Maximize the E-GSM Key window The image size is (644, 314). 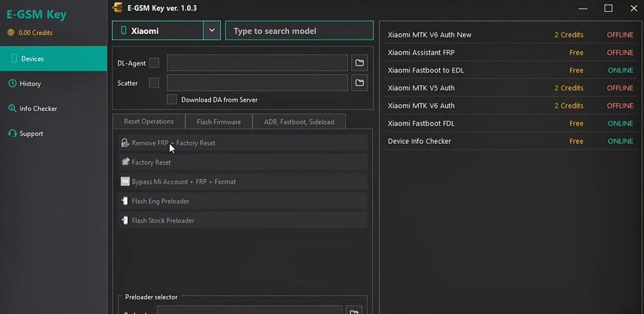(608, 8)
